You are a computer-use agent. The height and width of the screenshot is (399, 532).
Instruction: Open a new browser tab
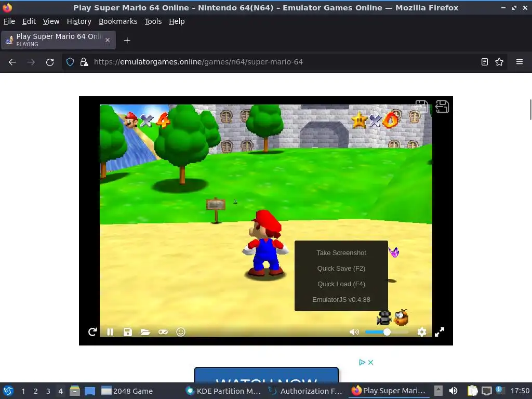[127, 41]
